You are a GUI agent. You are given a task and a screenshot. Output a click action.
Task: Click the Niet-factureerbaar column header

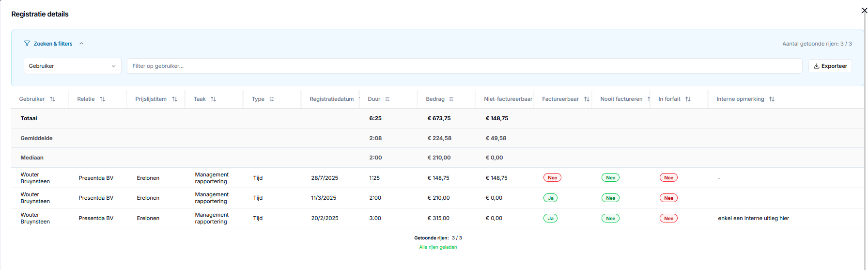508,99
